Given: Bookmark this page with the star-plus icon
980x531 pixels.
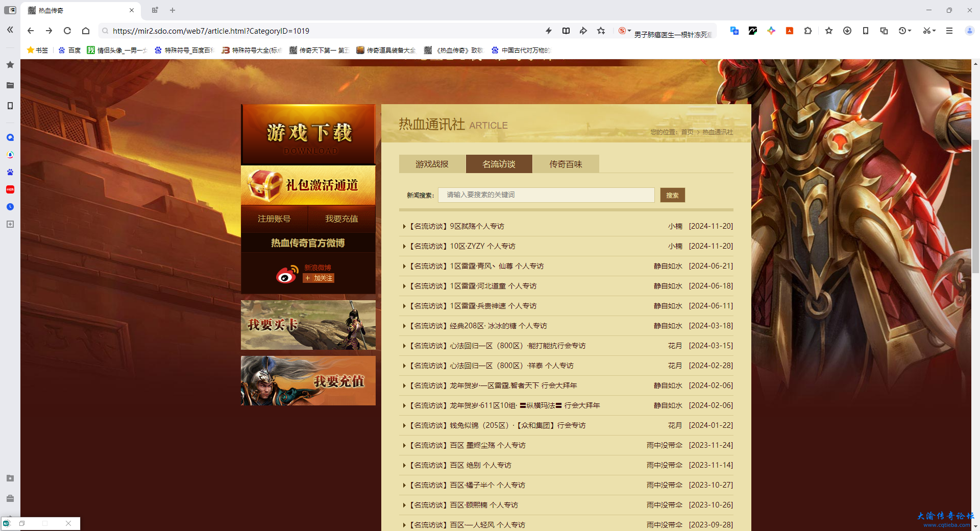Looking at the screenshot, I should tap(601, 31).
